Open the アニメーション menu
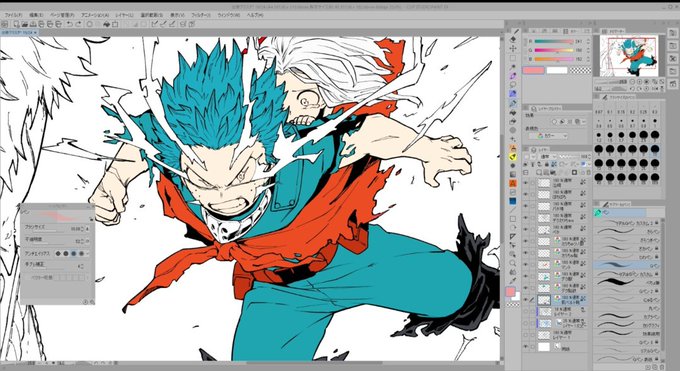The image size is (680, 371). pyautogui.click(x=95, y=15)
